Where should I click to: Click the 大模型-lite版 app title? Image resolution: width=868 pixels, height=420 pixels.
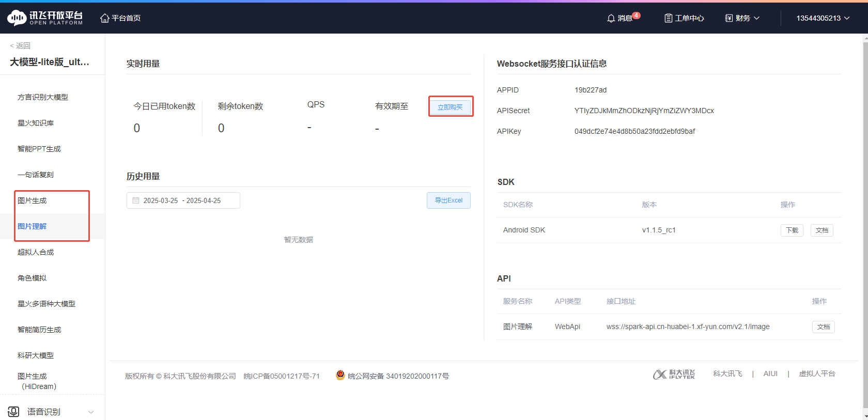point(50,62)
